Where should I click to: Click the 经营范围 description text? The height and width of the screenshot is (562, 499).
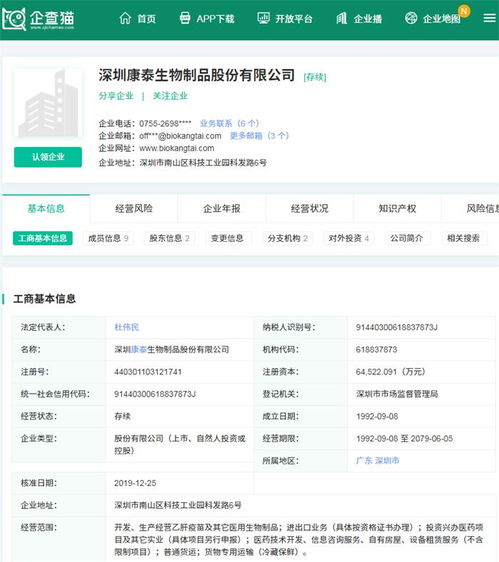click(299, 539)
